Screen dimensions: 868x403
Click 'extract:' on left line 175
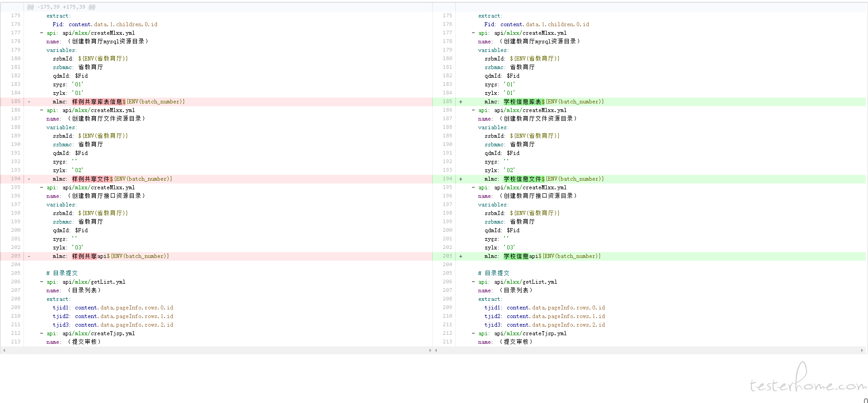(x=58, y=16)
